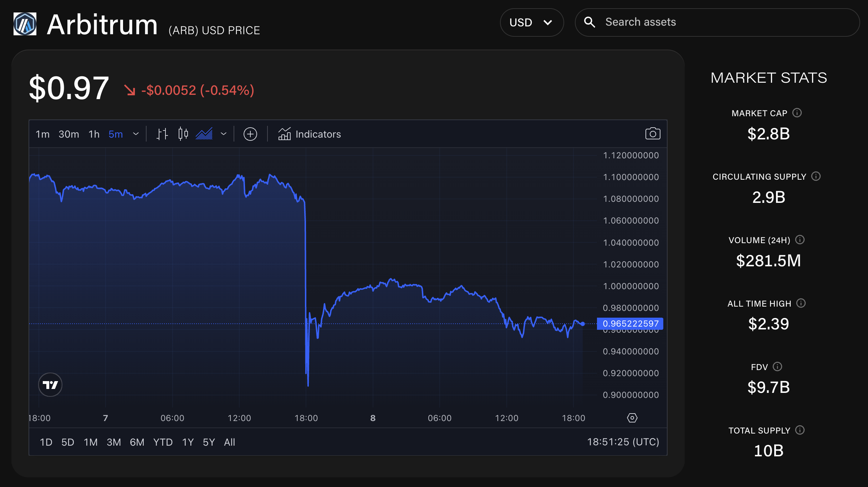
Task: Click the TradingView logo on chart
Action: 50,385
